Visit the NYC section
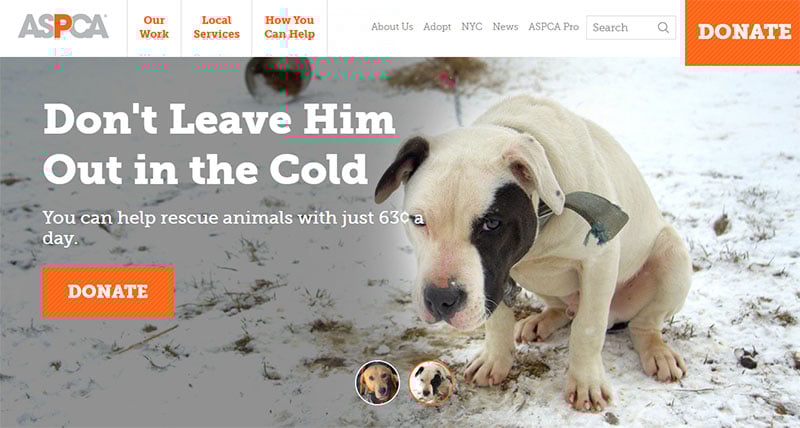This screenshot has height=428, width=800. pos(472,27)
